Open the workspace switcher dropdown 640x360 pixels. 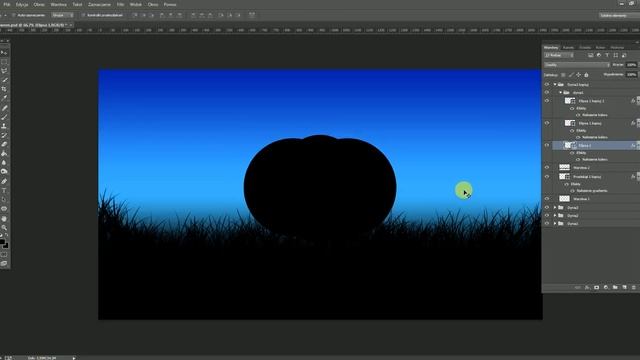click(x=619, y=15)
